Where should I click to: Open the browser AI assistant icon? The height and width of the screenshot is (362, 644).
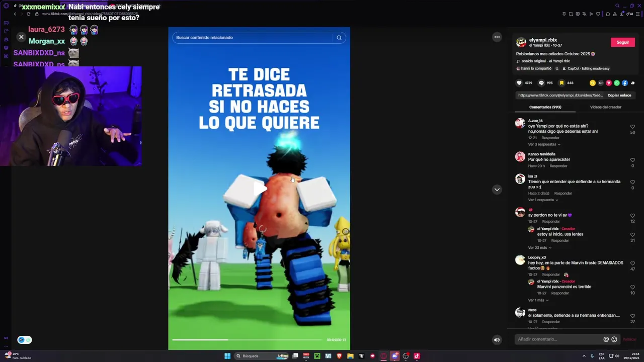(x=629, y=14)
